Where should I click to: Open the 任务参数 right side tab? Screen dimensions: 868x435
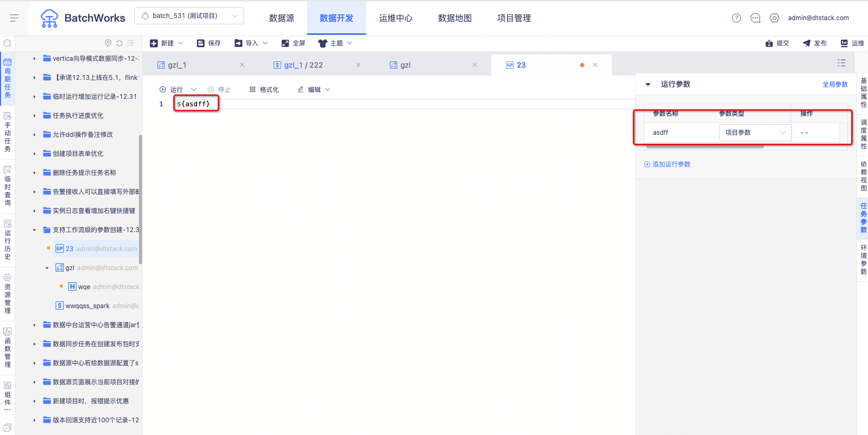863,218
